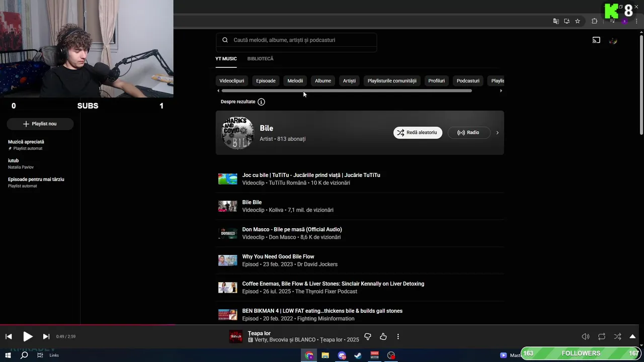This screenshot has height=362, width=644.
Task: Open the Windows taskbar search icon
Action: pyautogui.click(x=24, y=355)
